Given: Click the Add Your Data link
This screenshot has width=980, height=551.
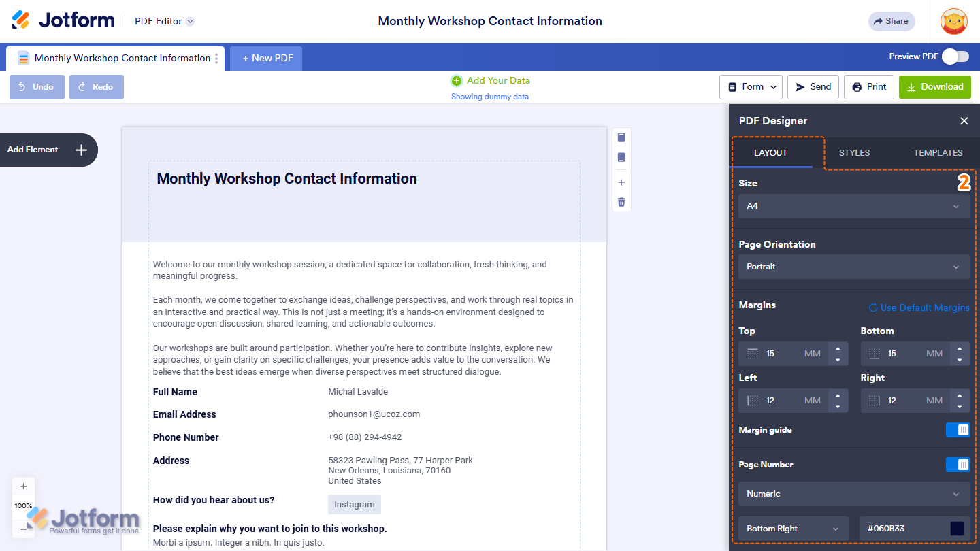Looking at the screenshot, I should [498, 80].
